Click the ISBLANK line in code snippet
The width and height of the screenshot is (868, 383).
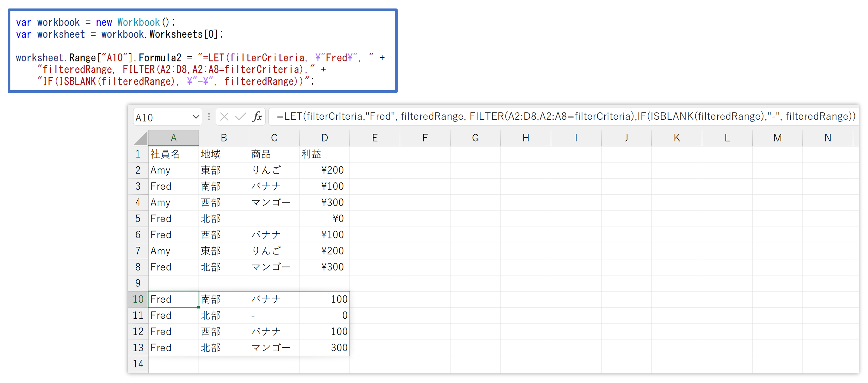pos(176,81)
